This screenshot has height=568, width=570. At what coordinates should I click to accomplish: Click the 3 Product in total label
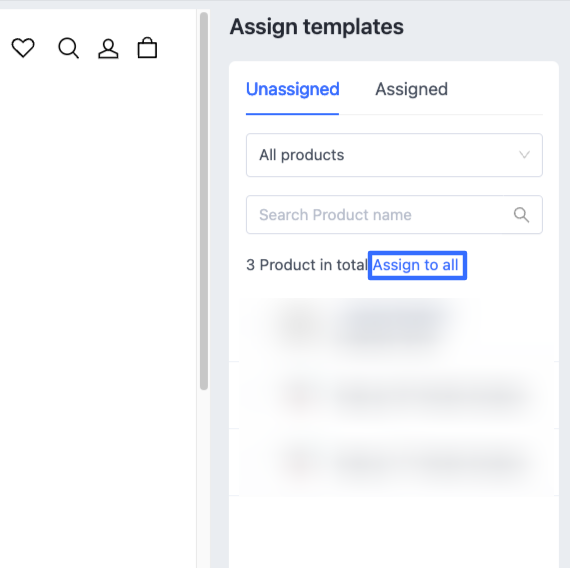pos(307,265)
